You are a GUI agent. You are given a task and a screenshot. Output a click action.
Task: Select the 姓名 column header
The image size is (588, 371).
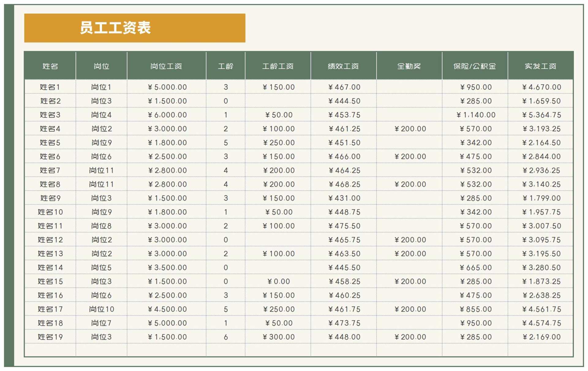pos(50,66)
